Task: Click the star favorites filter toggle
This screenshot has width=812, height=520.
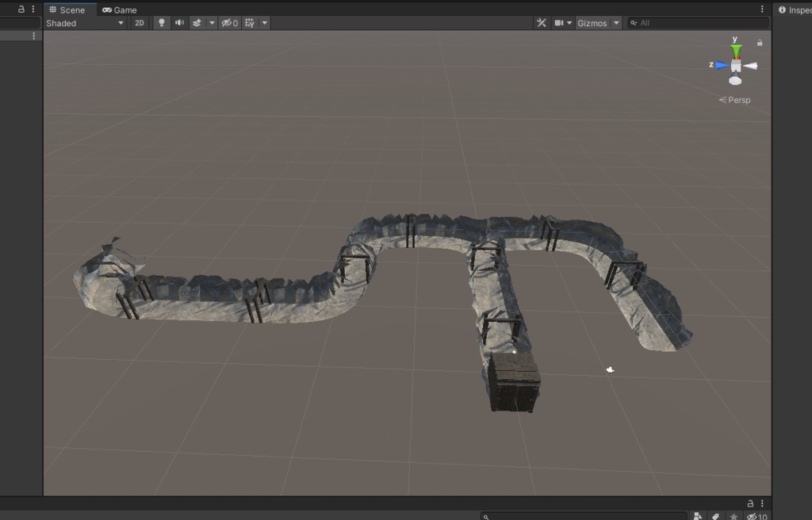Action: [733, 515]
